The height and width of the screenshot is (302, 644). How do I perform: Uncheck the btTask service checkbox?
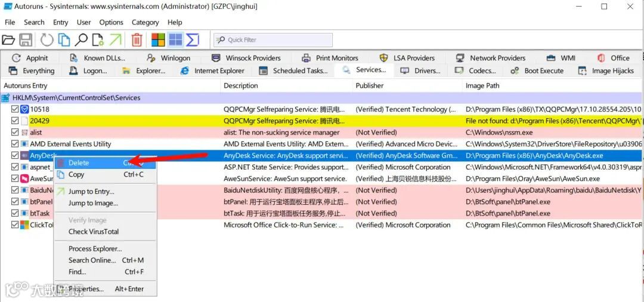tap(15, 213)
